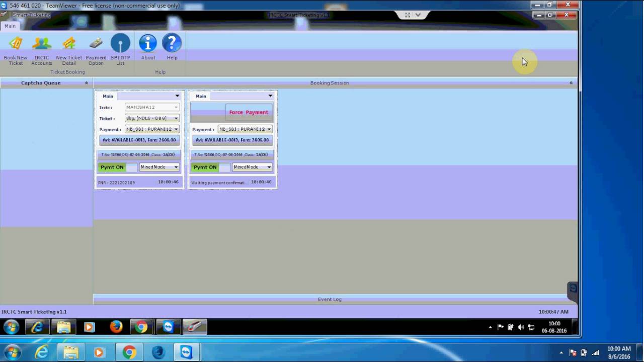Switch to TeamViewer on the remote taskbar

click(x=168, y=327)
